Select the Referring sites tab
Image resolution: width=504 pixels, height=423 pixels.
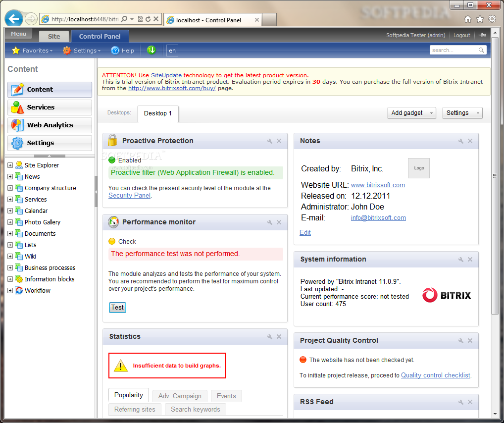point(135,409)
